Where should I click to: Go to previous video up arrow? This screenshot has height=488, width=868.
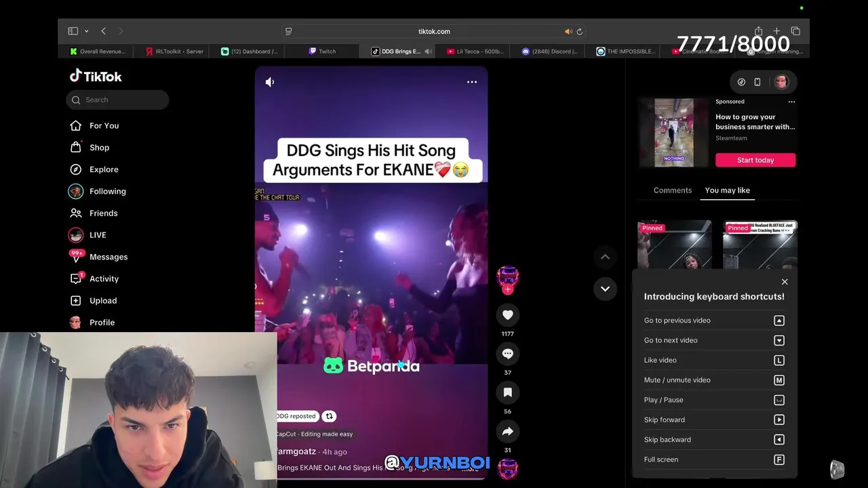605,257
